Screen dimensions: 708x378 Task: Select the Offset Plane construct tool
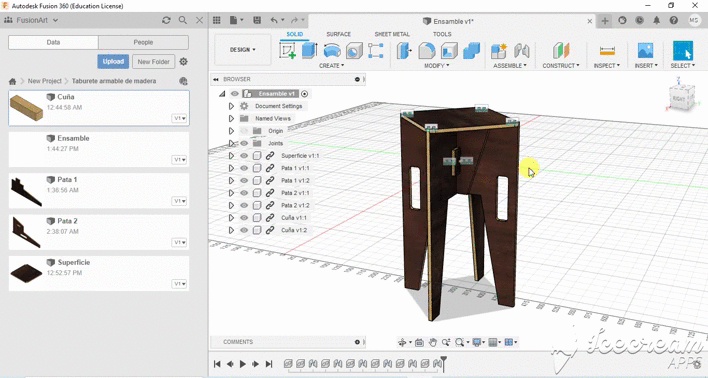[561, 51]
